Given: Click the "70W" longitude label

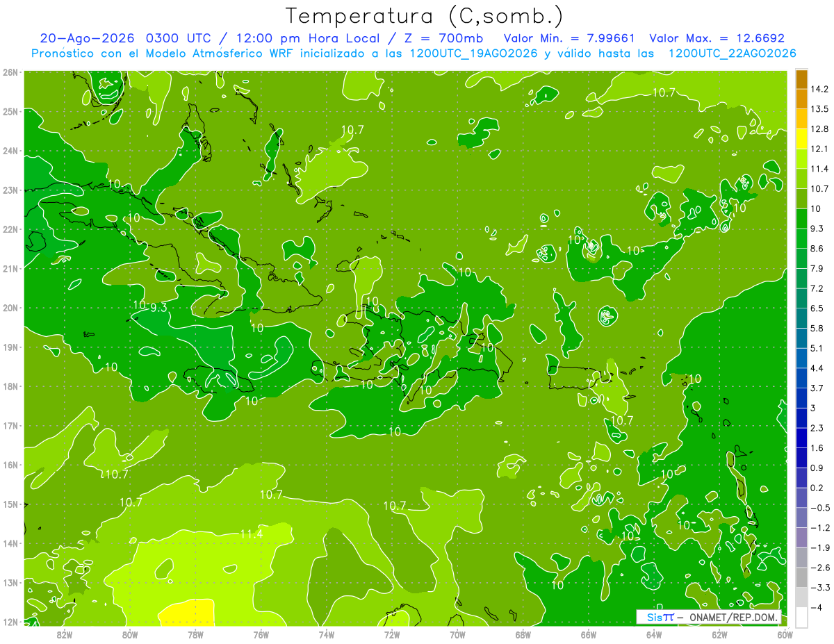Looking at the screenshot, I should [457, 634].
